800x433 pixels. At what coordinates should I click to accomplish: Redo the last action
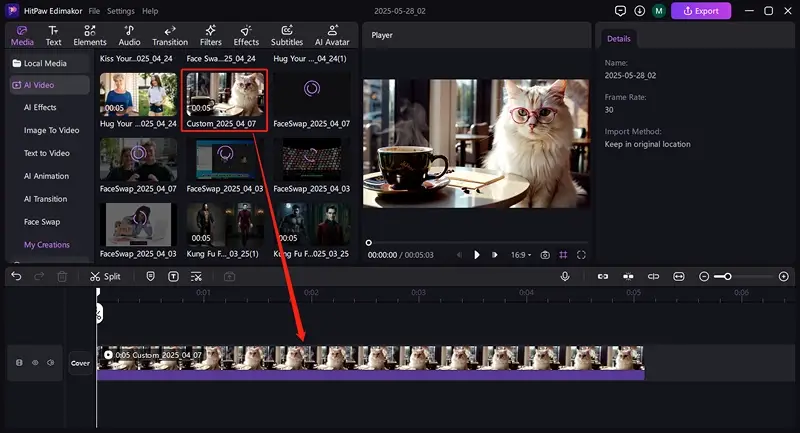tap(39, 276)
